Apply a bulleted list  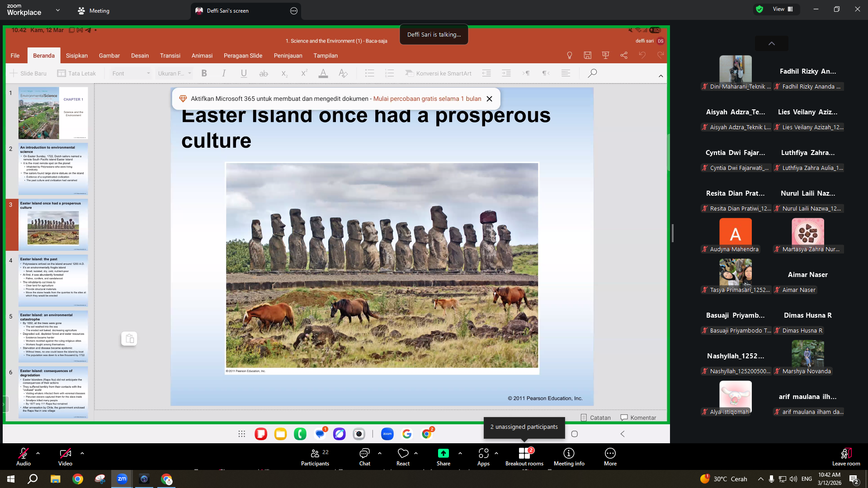[370, 73]
